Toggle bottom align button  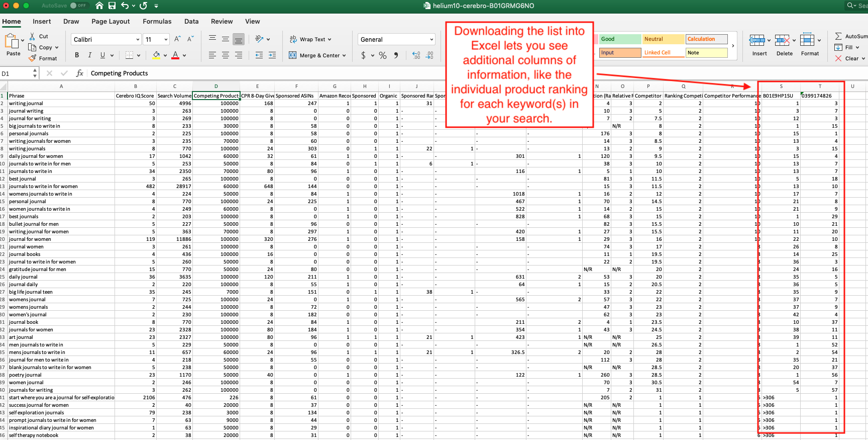point(239,39)
